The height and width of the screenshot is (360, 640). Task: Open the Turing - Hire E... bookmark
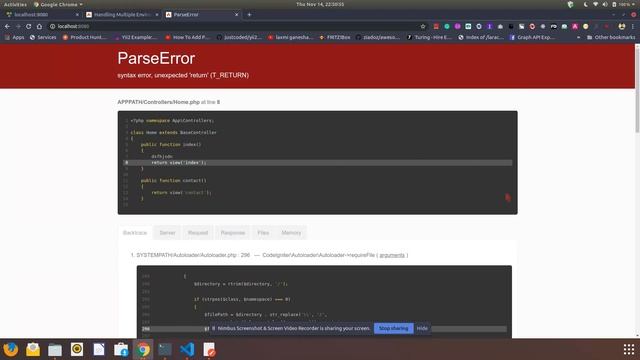tap(429, 37)
